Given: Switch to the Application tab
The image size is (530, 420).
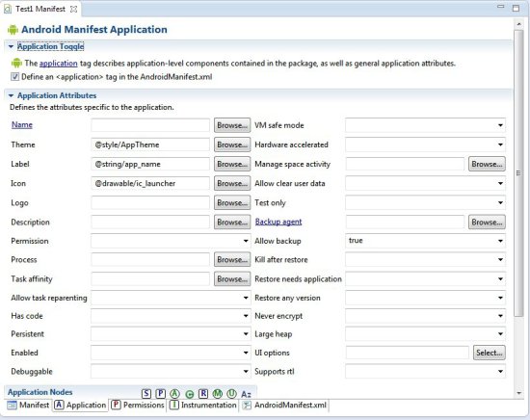Looking at the screenshot, I should pyautogui.click(x=80, y=405).
